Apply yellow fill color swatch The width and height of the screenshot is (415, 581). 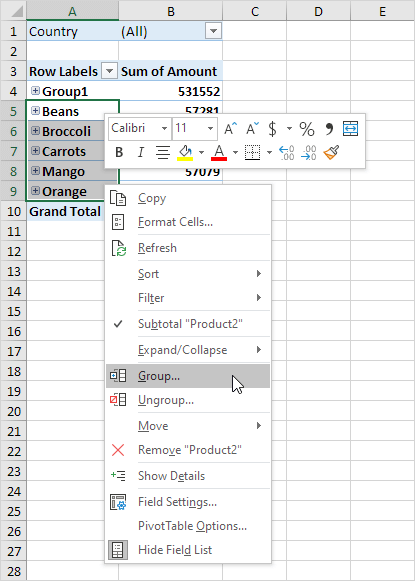tap(185, 152)
